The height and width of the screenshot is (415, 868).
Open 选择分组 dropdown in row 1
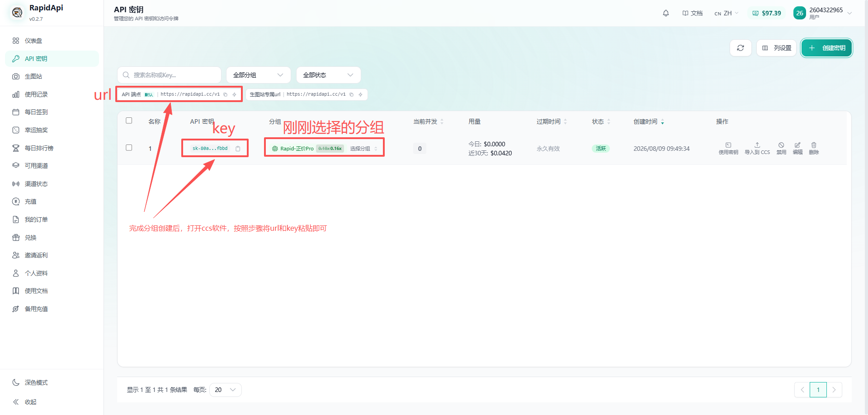point(363,149)
